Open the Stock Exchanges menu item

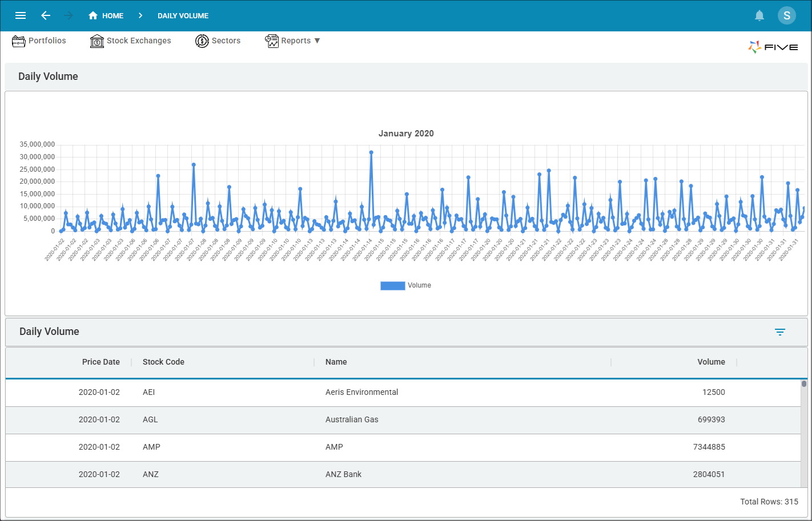click(x=139, y=41)
